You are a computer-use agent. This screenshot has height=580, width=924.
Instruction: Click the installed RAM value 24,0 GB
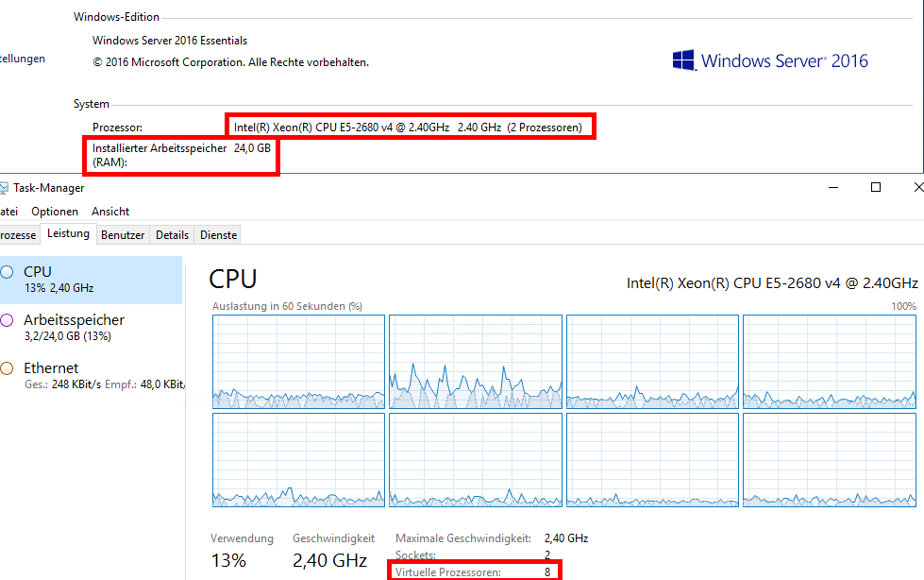[x=252, y=148]
